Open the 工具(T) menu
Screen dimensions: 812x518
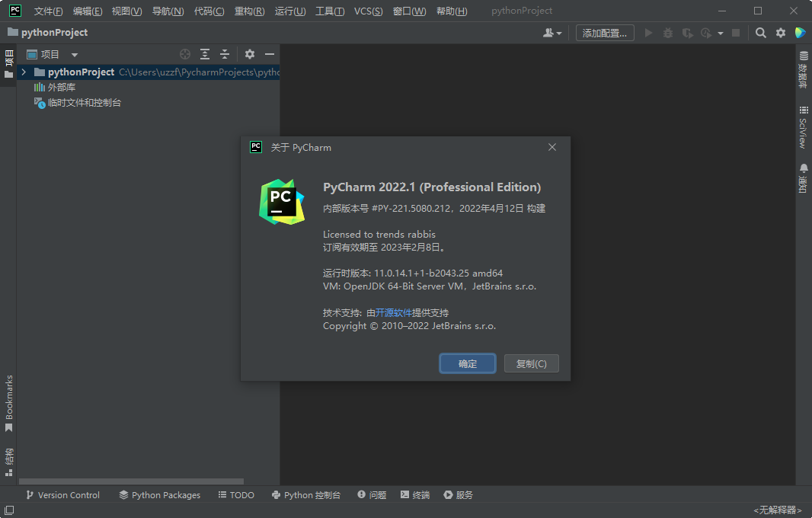tap(330, 11)
